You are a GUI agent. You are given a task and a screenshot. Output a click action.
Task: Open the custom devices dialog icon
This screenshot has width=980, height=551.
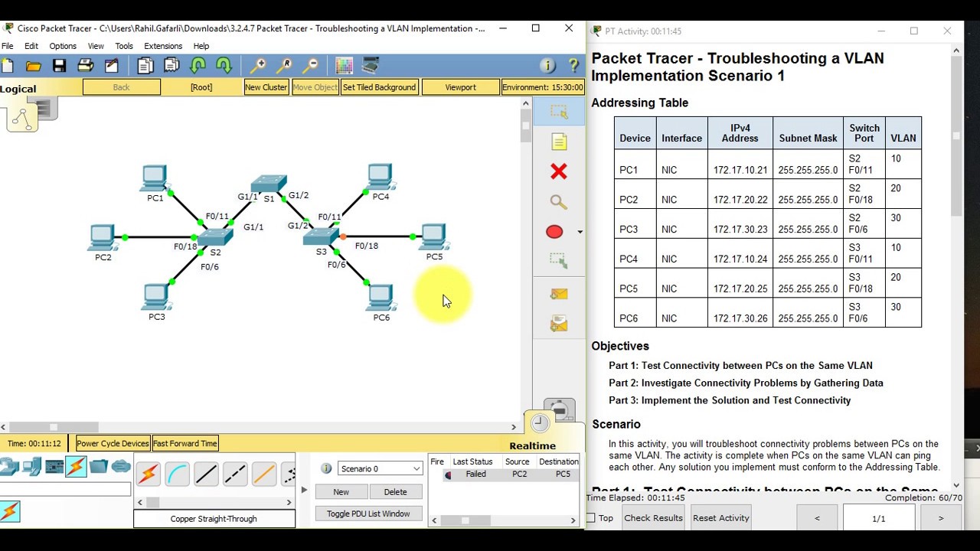pos(371,66)
